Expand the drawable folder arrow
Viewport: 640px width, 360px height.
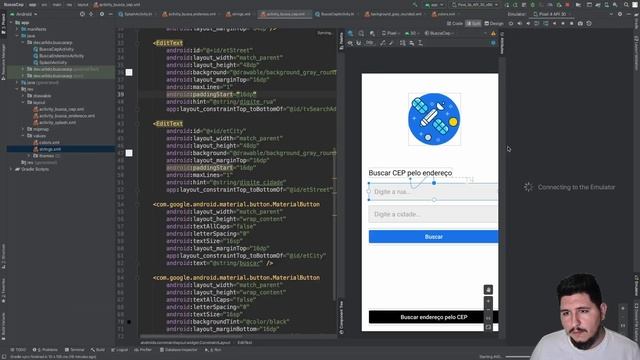(x=24, y=96)
